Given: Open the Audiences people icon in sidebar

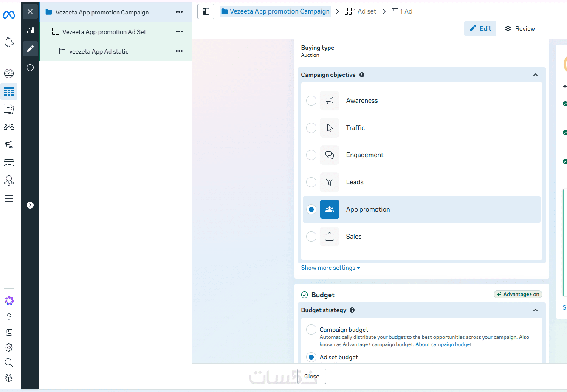Looking at the screenshot, I should pyautogui.click(x=9, y=127).
